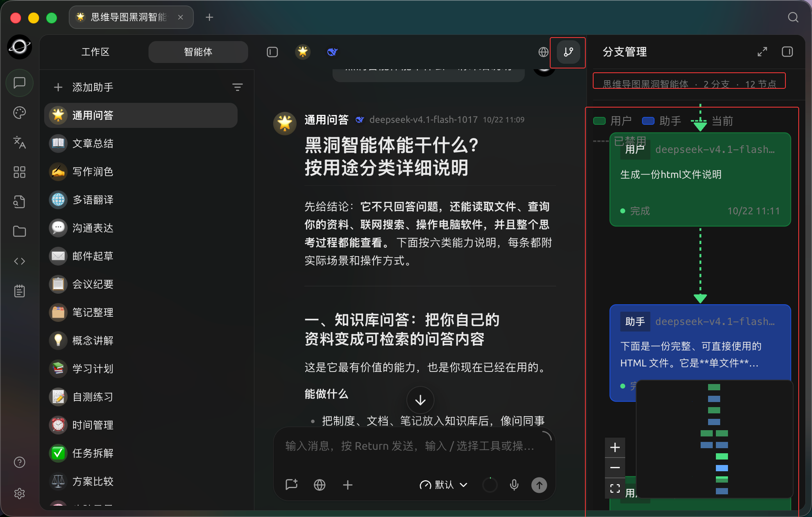Toggle the branch management button

tap(569, 52)
